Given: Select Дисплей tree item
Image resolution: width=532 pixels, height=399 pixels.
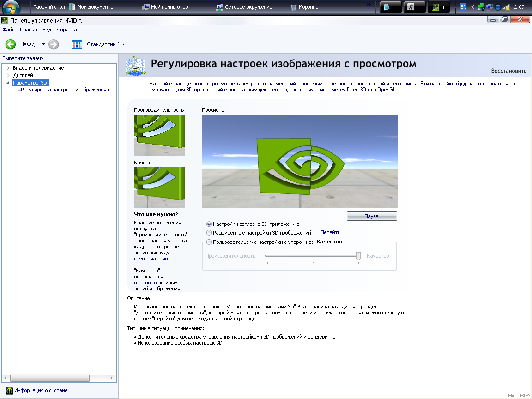Looking at the screenshot, I should [x=23, y=75].
